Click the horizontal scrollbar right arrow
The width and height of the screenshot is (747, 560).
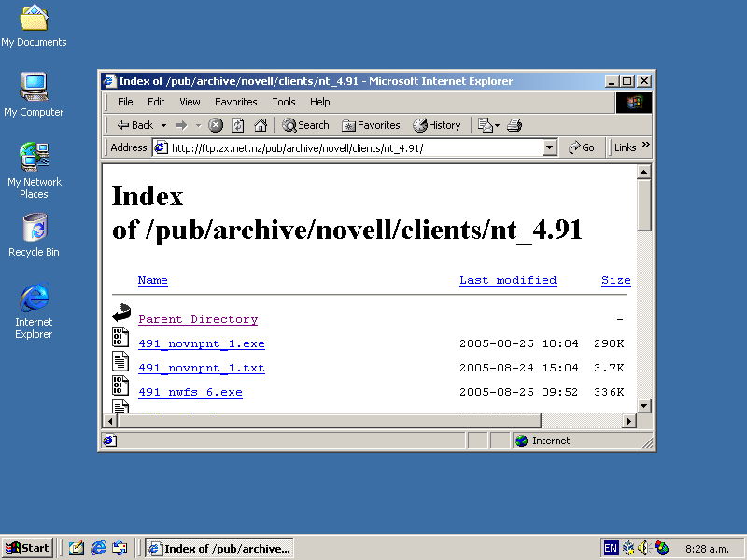629,421
